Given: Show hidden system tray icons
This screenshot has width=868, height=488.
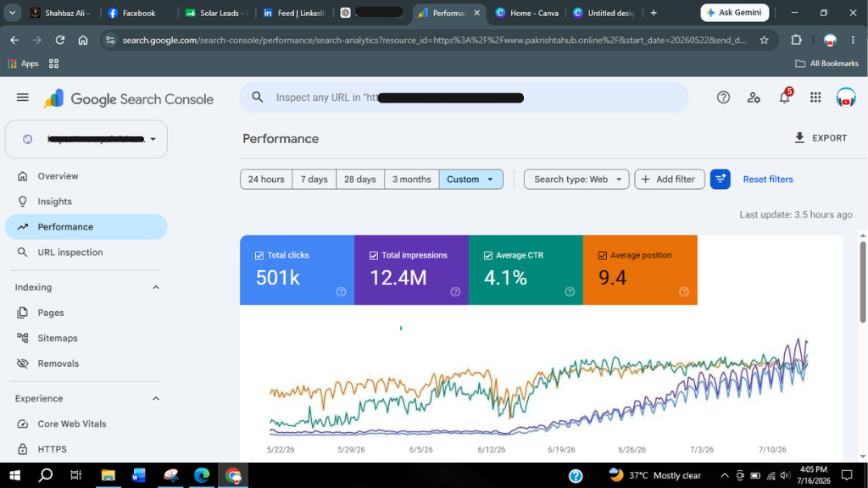Looking at the screenshot, I should [724, 475].
